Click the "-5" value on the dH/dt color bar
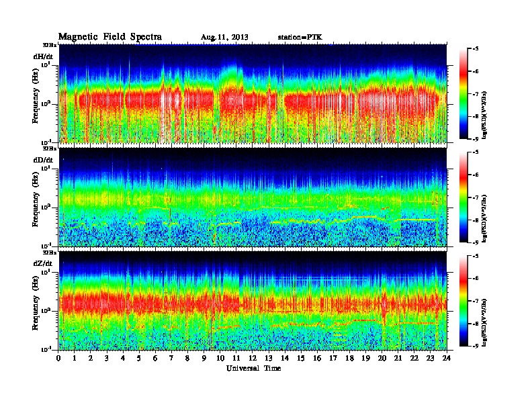The image size is (532, 411). pos(476,49)
